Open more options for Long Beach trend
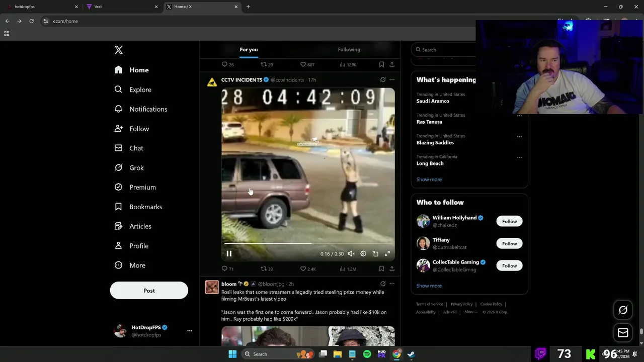The width and height of the screenshot is (644, 362). pyautogui.click(x=519, y=157)
